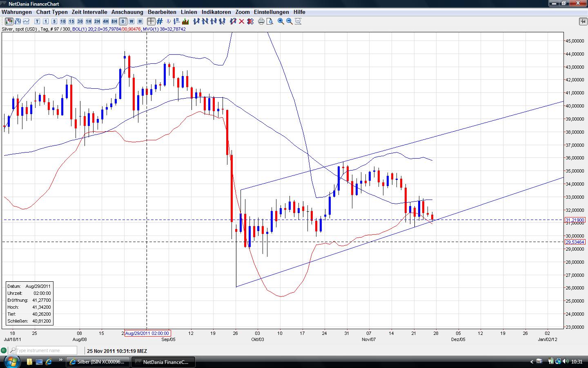Image resolution: width=588 pixels, height=368 pixels.
Task: Click the green connection status indicator
Action: point(4,350)
